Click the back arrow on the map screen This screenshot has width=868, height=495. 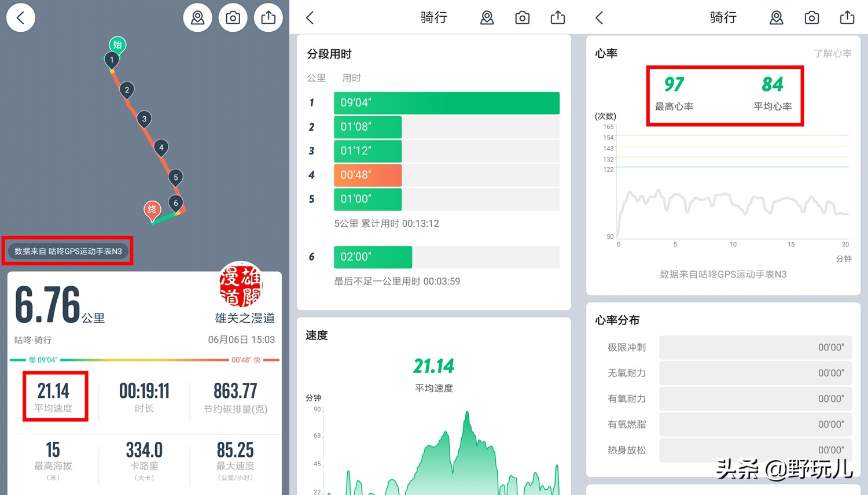tap(21, 17)
